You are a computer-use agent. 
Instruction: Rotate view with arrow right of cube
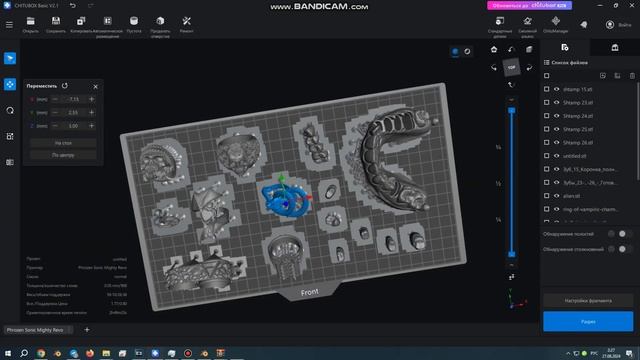(x=529, y=67)
